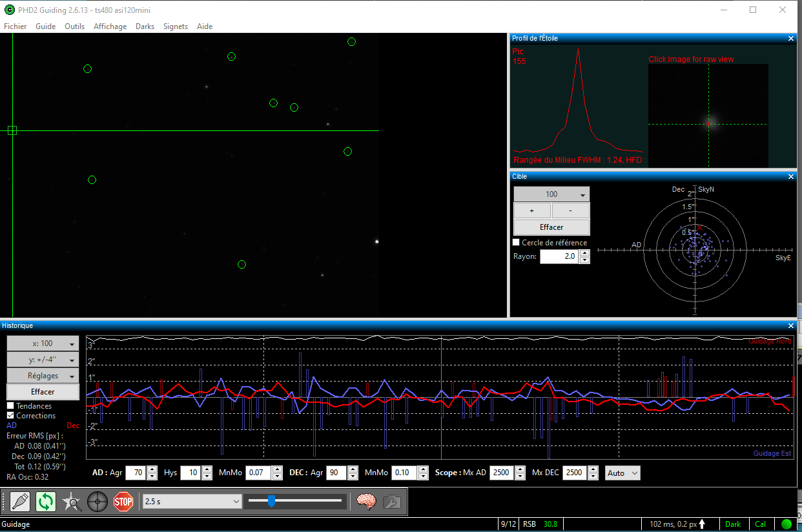Screen dimensions: 802x532
Task: Click the bright star in the guide image
Action: 377,242
